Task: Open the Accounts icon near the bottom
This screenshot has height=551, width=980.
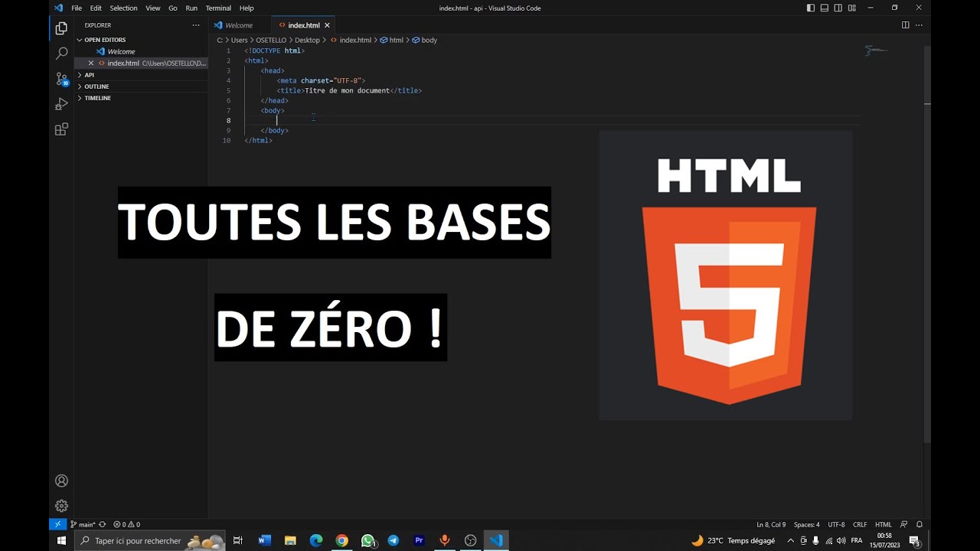Action: point(61,480)
